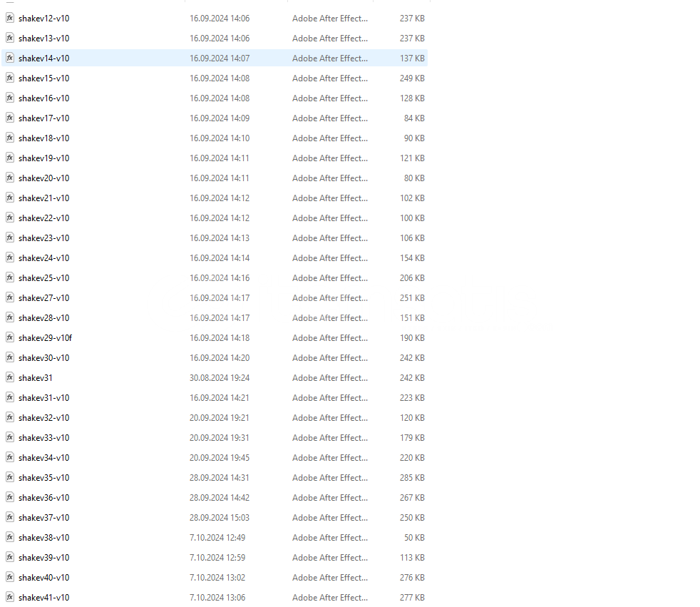The width and height of the screenshot is (700, 607).
Task: Click the date 28.09.2024 15:03
Action: point(220,518)
